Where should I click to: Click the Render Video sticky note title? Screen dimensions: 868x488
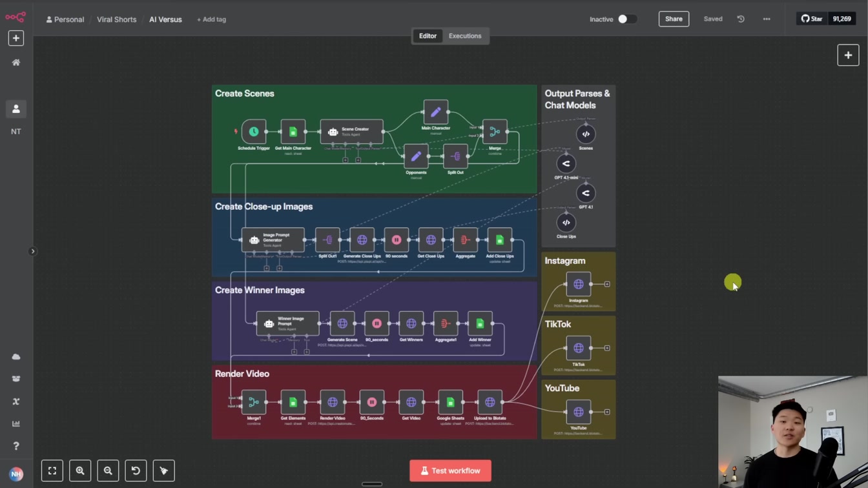point(242,374)
